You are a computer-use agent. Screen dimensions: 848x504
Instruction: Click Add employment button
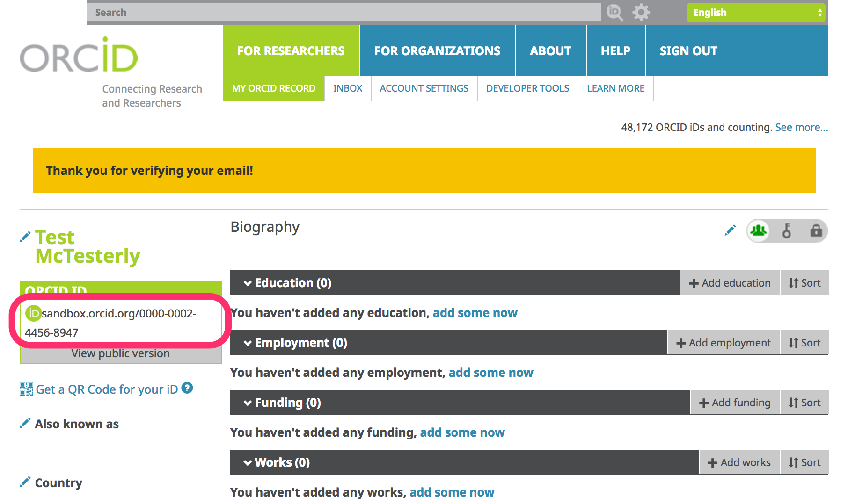(724, 343)
